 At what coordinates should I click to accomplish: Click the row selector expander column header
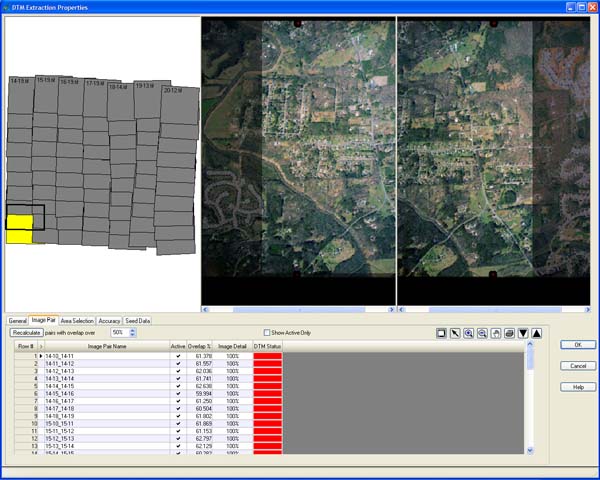41,346
